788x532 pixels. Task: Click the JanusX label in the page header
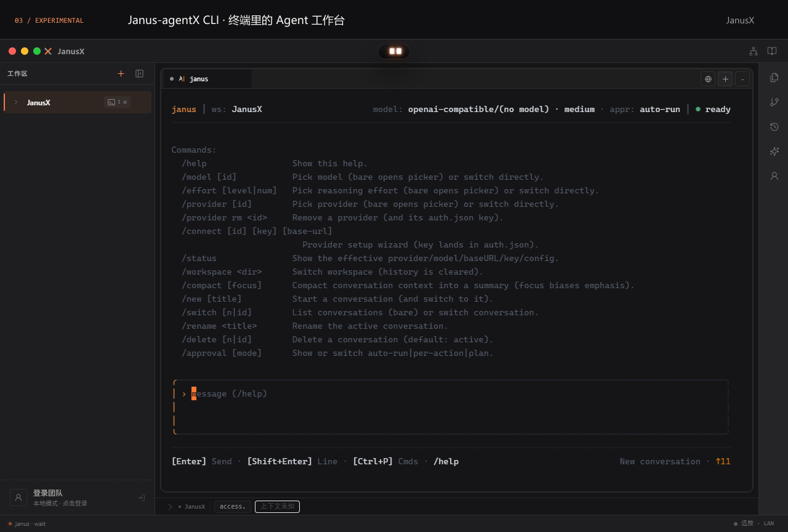tap(740, 20)
